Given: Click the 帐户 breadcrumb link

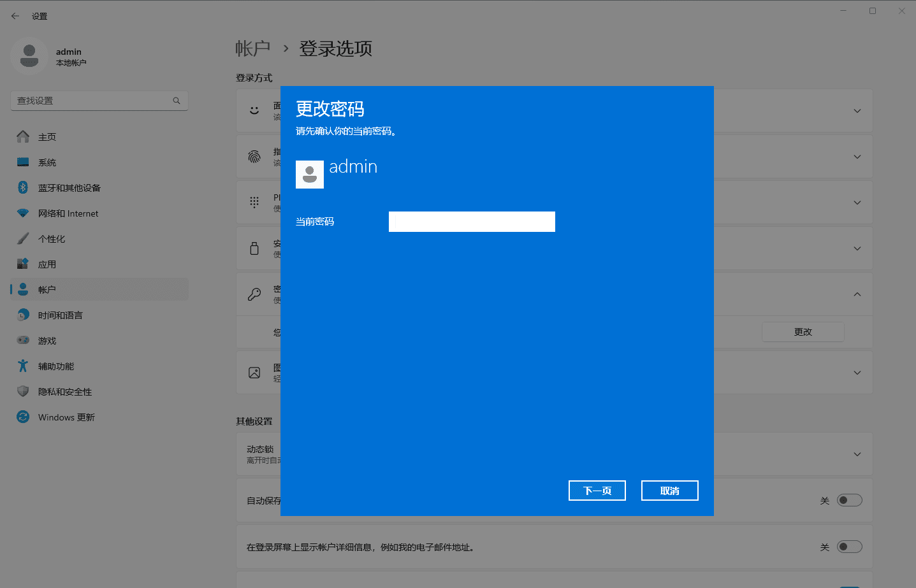Looking at the screenshot, I should 253,48.
